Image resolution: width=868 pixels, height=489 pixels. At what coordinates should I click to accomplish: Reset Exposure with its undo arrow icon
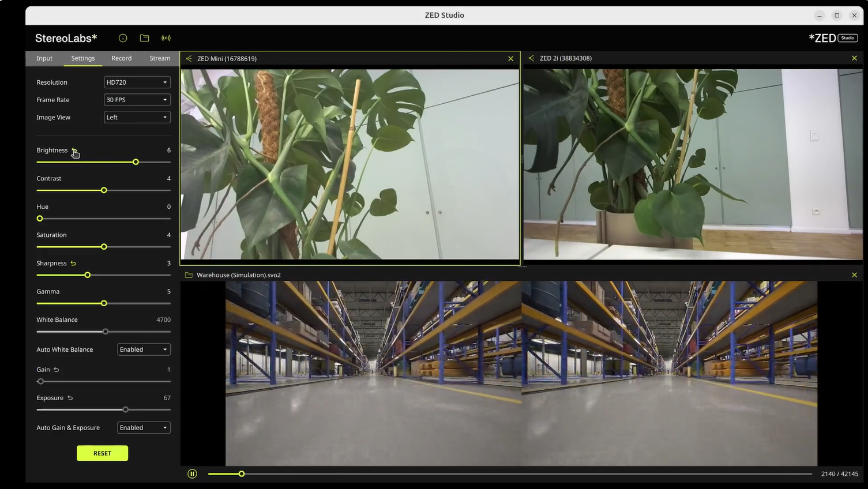(x=70, y=398)
